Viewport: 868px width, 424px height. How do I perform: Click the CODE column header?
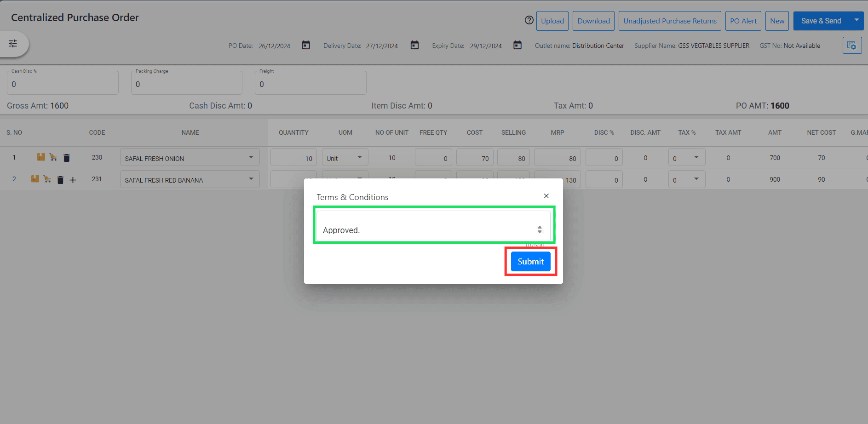pos(97,132)
